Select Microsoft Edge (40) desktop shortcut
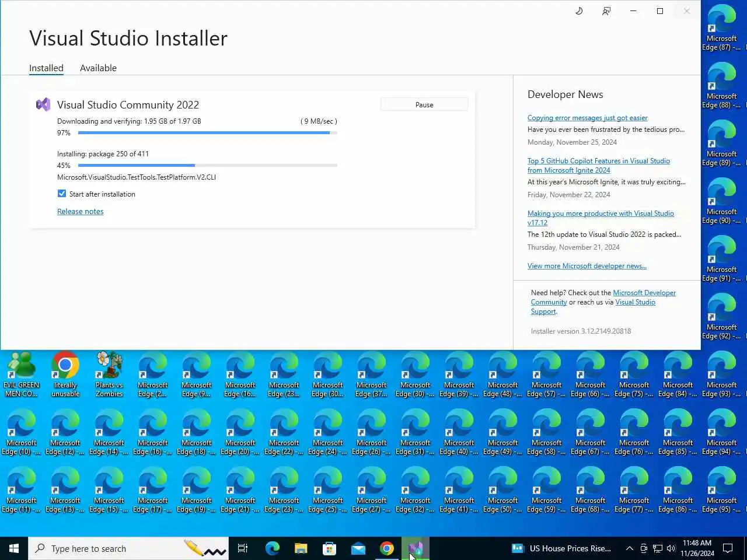This screenshot has height=560, width=747. tap(459, 433)
